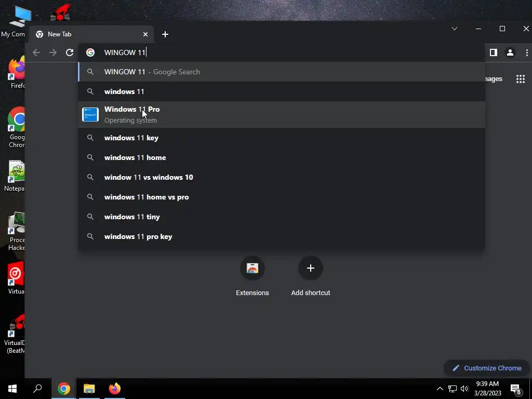Open the tab search chevron

455,29
